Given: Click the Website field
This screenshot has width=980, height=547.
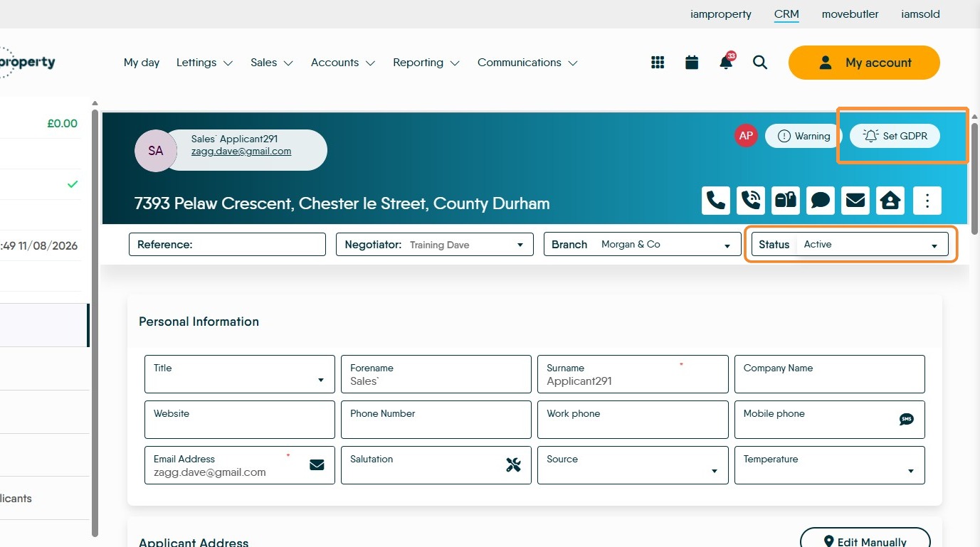Looking at the screenshot, I should tap(240, 420).
